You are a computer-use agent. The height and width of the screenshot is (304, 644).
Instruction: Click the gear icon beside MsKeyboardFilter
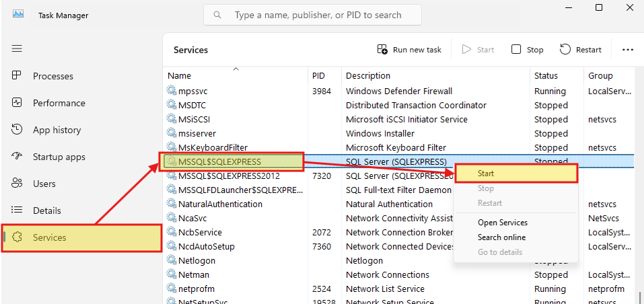171,147
